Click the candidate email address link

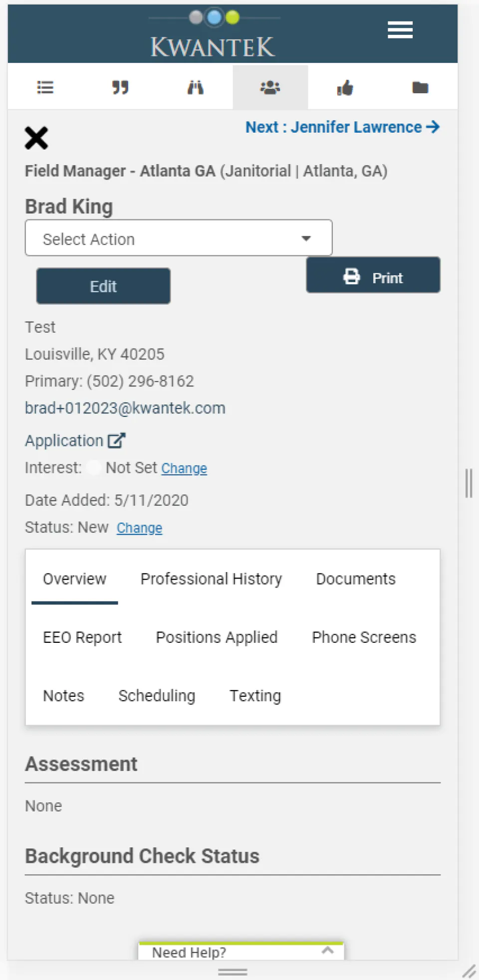click(125, 408)
